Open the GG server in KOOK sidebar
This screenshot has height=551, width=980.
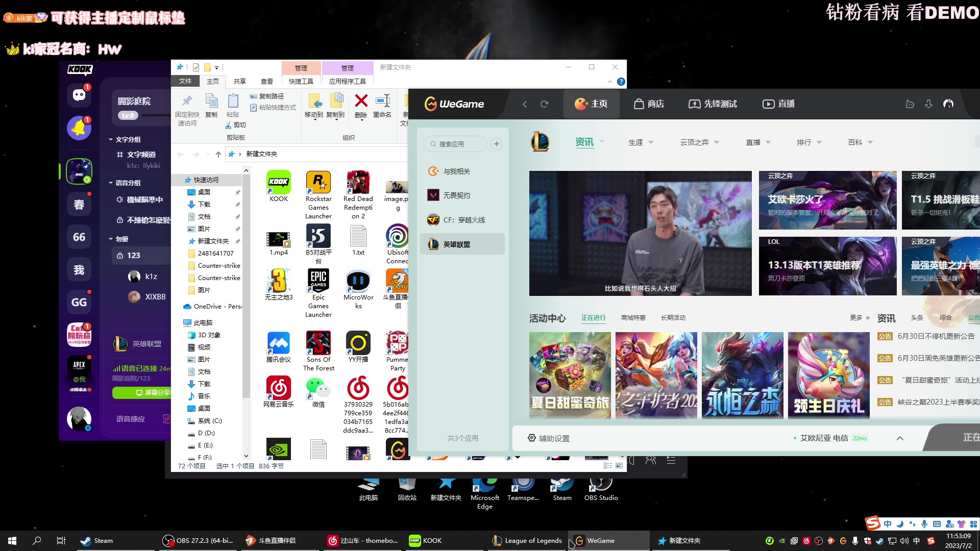[79, 302]
